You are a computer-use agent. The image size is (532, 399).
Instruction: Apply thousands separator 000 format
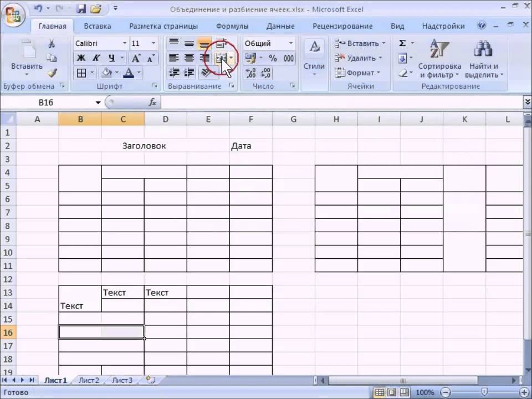[289, 58]
